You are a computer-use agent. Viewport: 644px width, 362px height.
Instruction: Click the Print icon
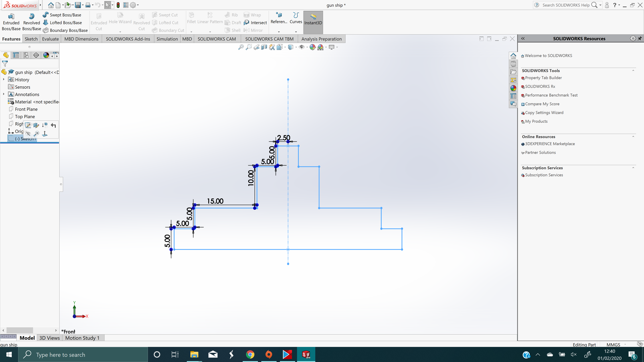[x=88, y=5]
